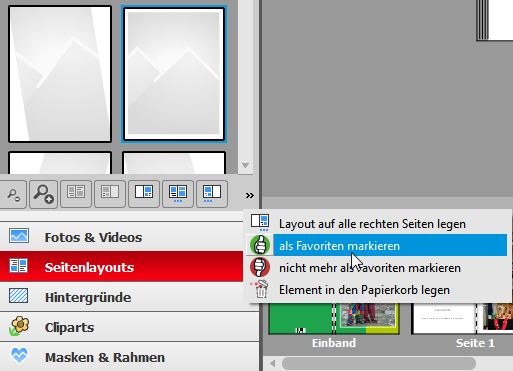The height and width of the screenshot is (371, 513).
Task: Click the page strip scroll left arrow
Action: [273, 363]
